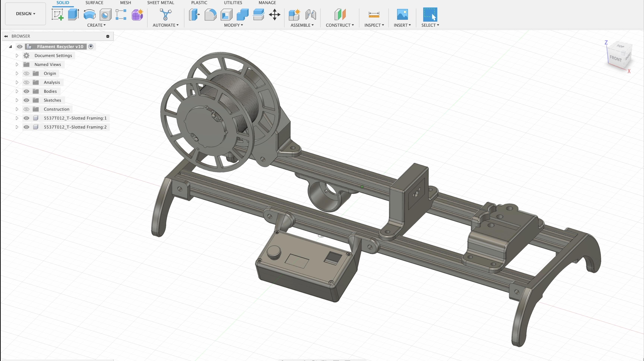Expand the Sketches folder
The height and width of the screenshot is (361, 644).
(x=17, y=100)
